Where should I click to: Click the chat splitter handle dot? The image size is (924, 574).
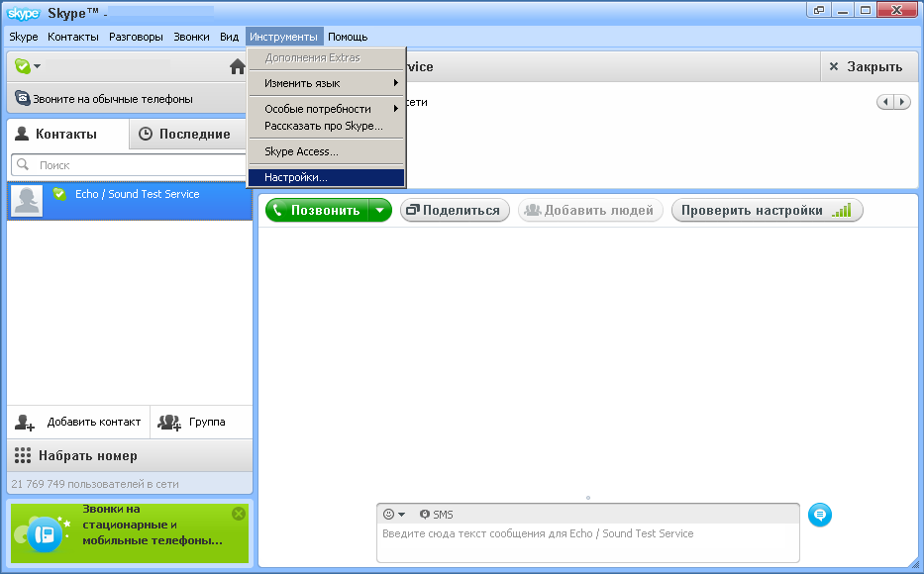click(588, 498)
